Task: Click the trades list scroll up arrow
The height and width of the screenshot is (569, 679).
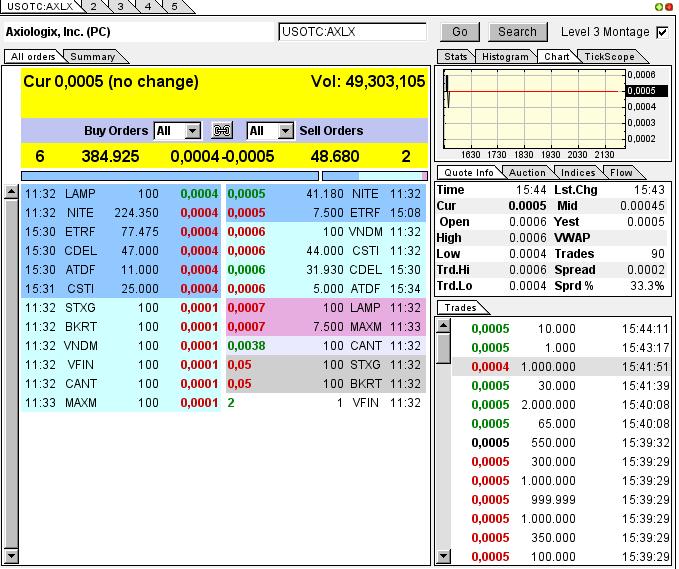Action: click(443, 326)
